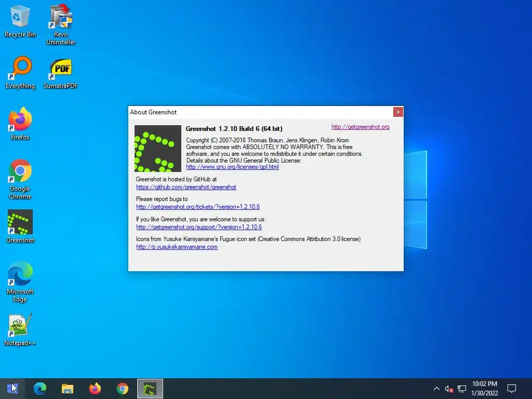Open the Recycle Bin desktop icon

click(20, 21)
